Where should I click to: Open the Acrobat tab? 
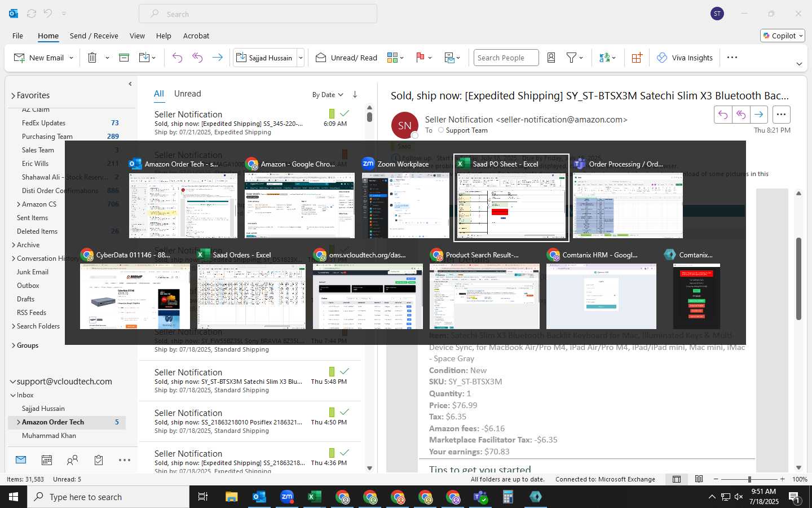196,36
